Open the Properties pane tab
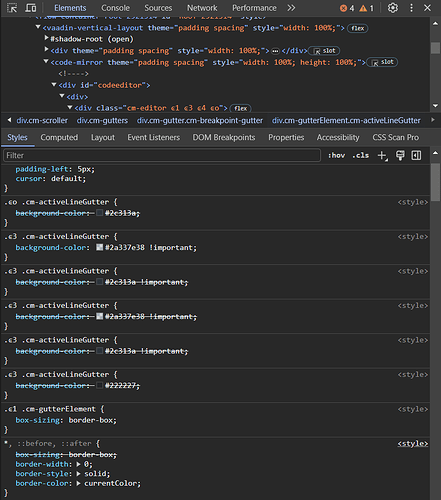Viewport: 441px width, 500px height. tap(286, 138)
